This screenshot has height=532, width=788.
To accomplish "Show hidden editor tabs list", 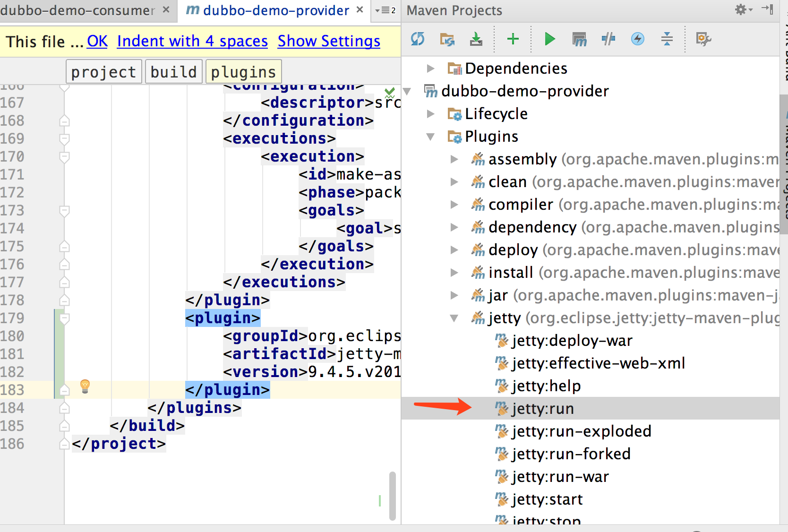I will point(385,10).
